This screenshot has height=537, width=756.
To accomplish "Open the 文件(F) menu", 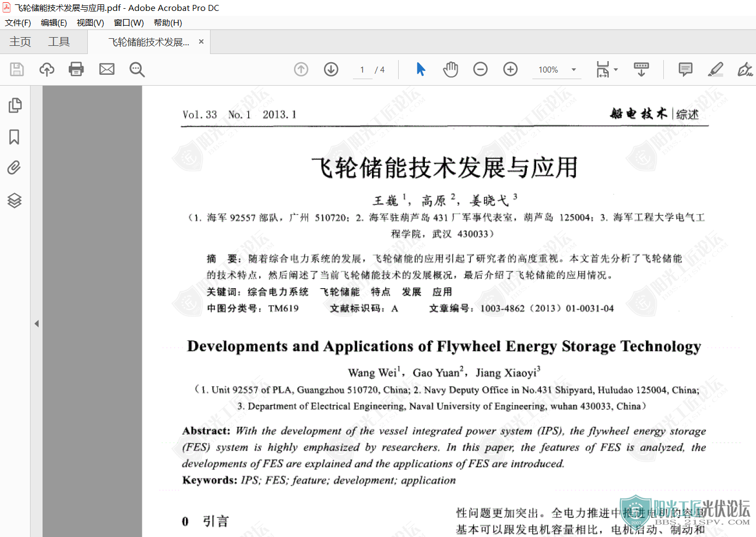I will 18,22.
